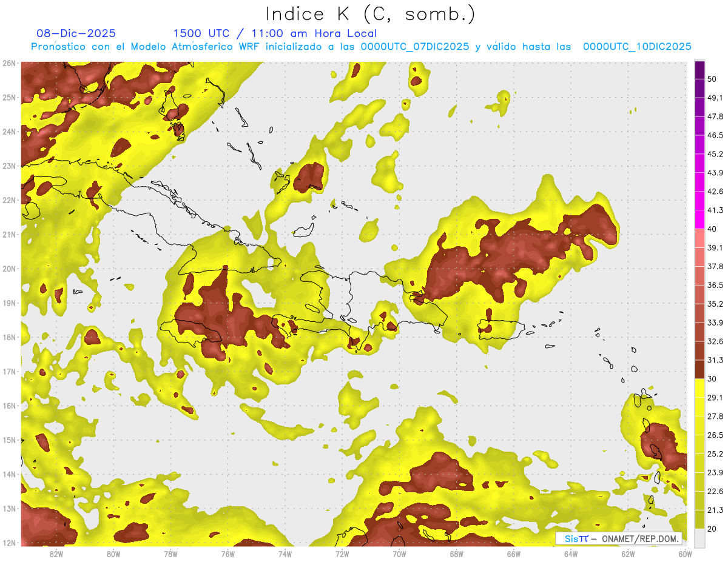
Task: Click the legend value '30'
Action: click(712, 379)
